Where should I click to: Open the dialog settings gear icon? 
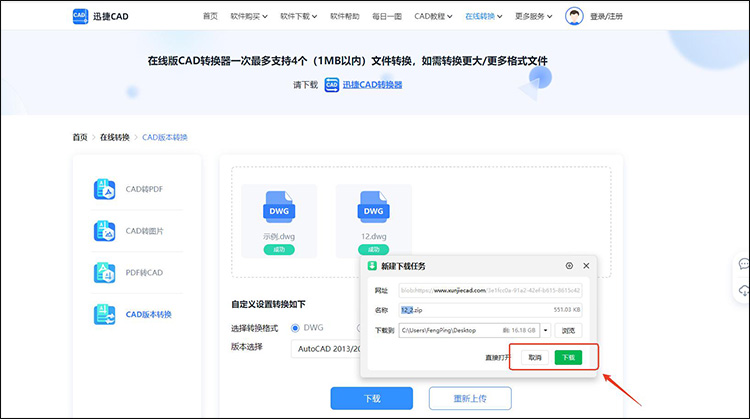pos(569,266)
